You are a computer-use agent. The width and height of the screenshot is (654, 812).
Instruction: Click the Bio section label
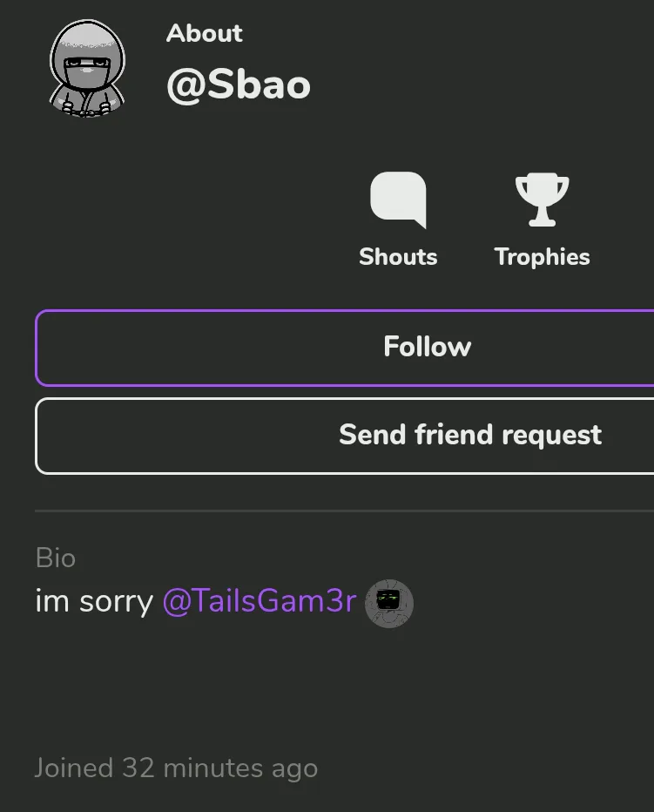pos(56,558)
